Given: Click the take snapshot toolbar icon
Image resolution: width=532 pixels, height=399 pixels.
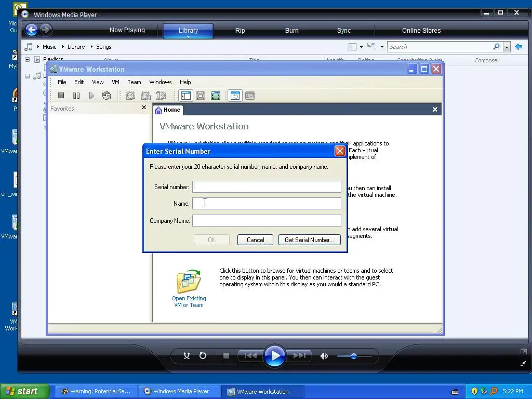Looking at the screenshot, I should point(130,96).
